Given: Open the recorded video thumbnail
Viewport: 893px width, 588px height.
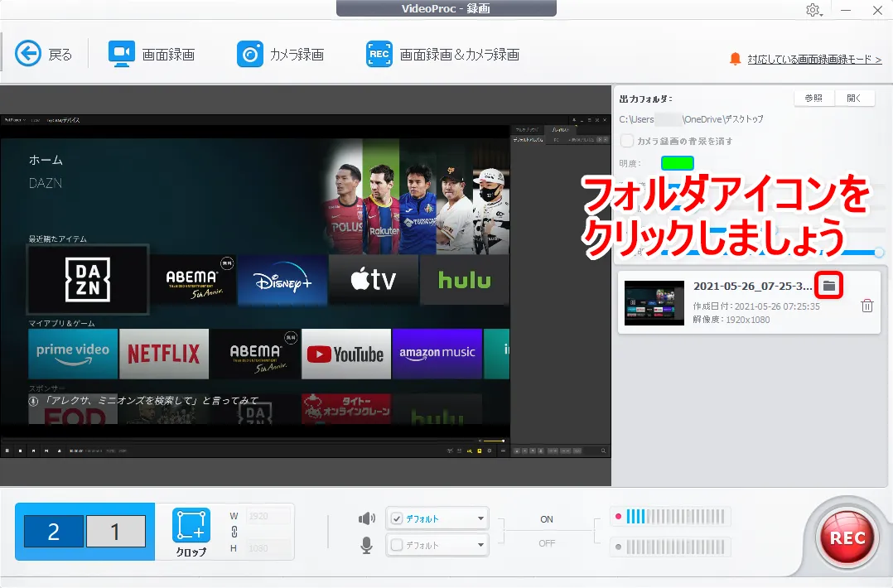Looking at the screenshot, I should pyautogui.click(x=654, y=303).
